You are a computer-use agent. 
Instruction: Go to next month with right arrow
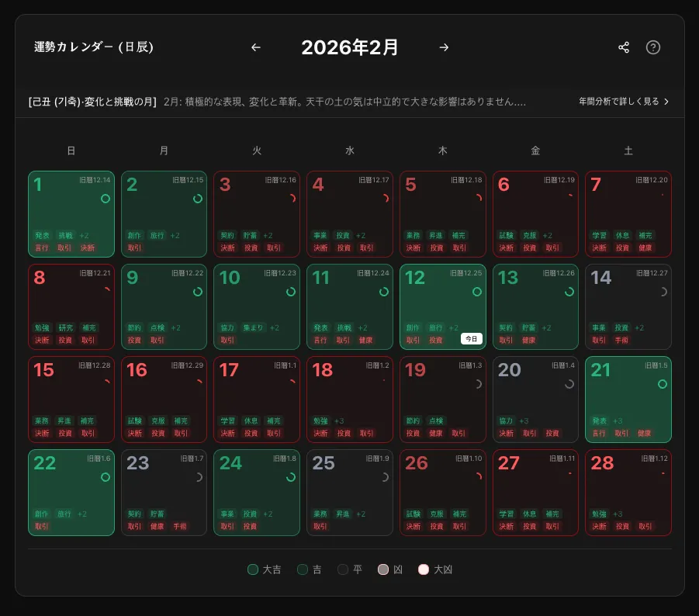pyautogui.click(x=444, y=47)
